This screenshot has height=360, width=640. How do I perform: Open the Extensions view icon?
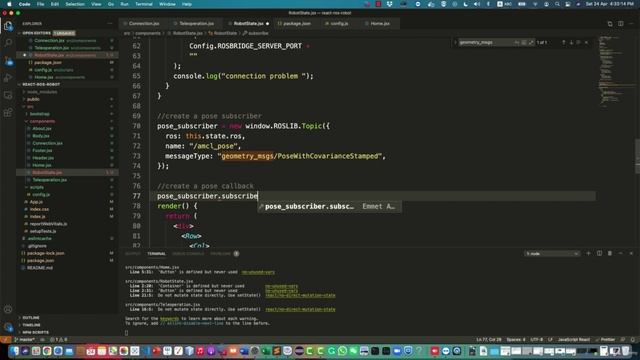(x=8, y=112)
